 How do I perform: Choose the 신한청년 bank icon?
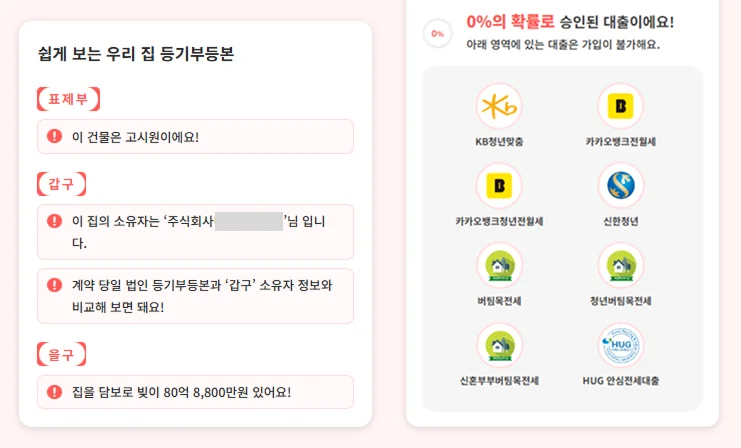620,186
